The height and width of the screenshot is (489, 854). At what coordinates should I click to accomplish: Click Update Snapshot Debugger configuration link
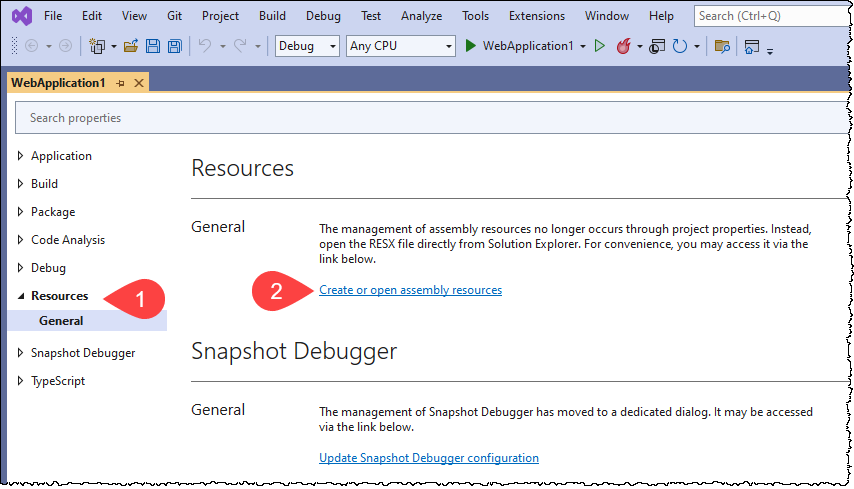[x=429, y=458]
